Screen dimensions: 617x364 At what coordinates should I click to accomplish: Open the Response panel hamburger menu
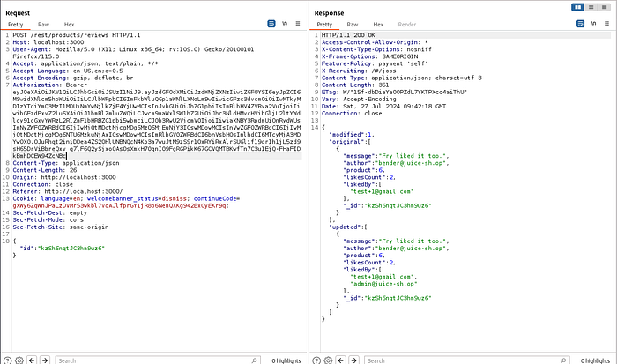point(606,24)
